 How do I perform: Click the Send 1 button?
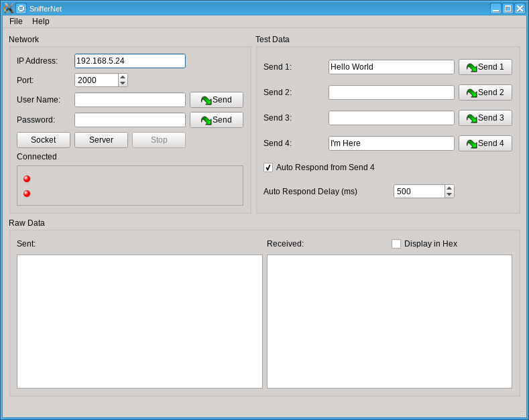[485, 67]
